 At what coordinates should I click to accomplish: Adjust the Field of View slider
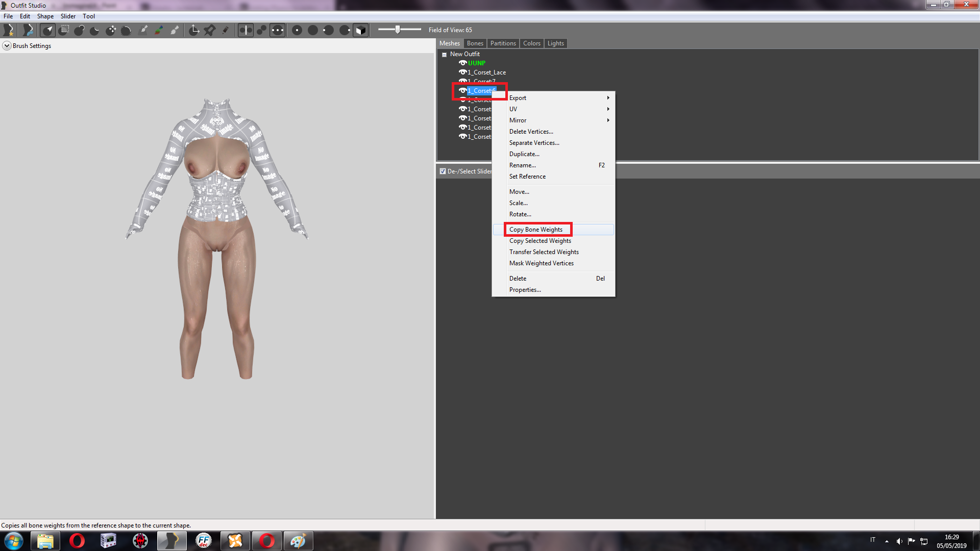[x=398, y=30]
